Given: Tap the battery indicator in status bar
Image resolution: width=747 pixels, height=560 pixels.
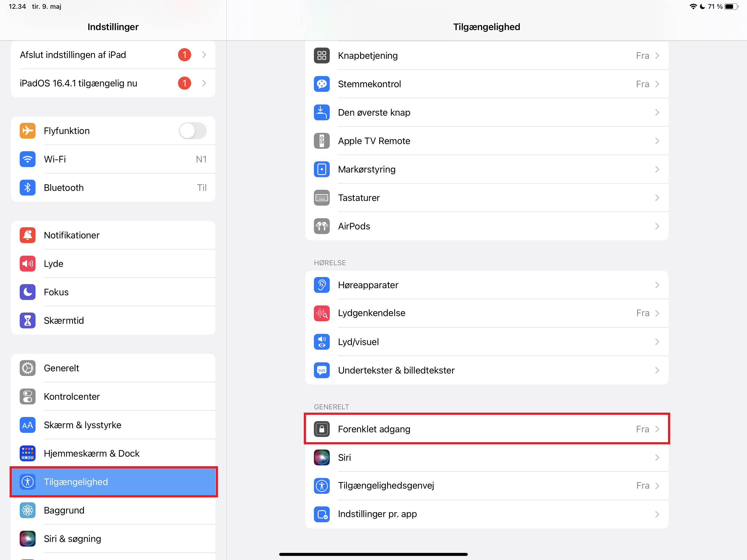Looking at the screenshot, I should 731,6.
